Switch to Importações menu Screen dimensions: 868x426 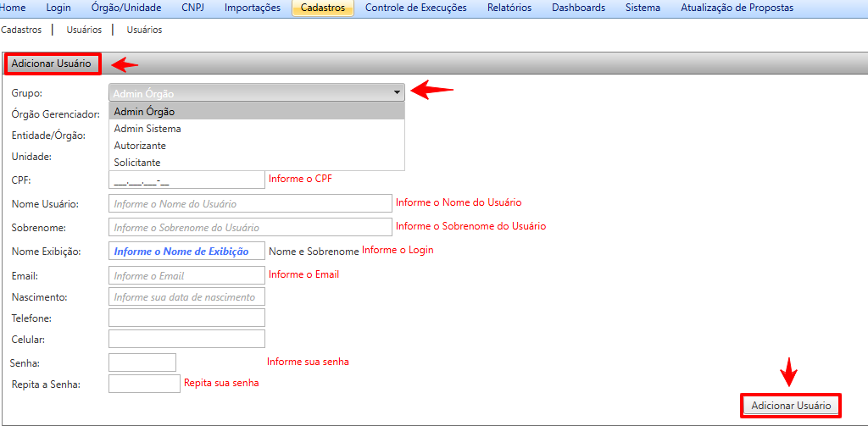(253, 8)
